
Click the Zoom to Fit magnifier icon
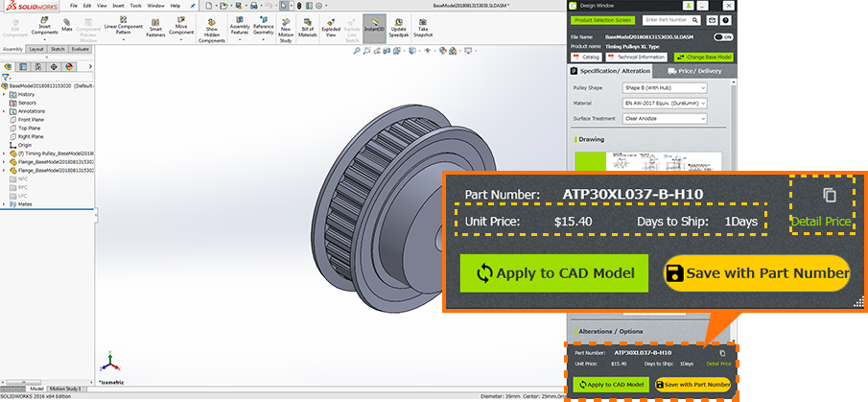(357, 51)
